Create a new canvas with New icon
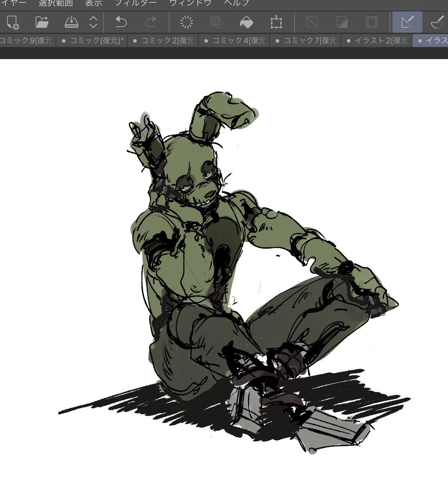The height and width of the screenshot is (481, 448). pos(12,22)
